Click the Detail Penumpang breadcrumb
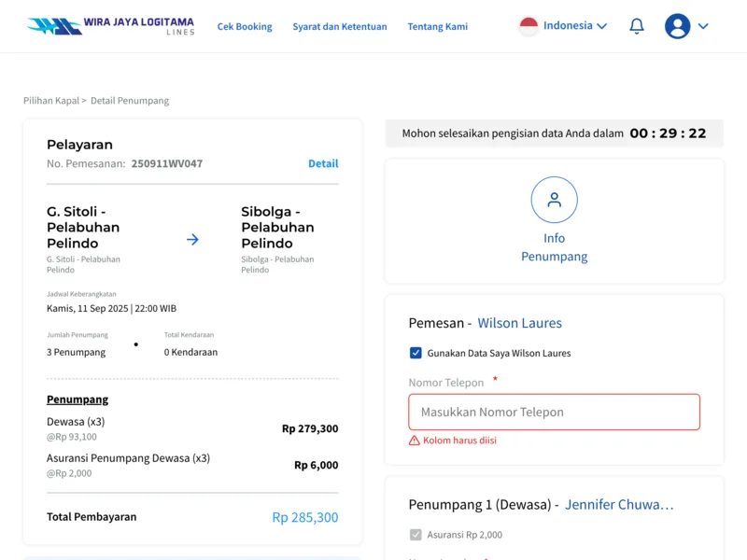This screenshot has width=747, height=560. click(x=130, y=101)
